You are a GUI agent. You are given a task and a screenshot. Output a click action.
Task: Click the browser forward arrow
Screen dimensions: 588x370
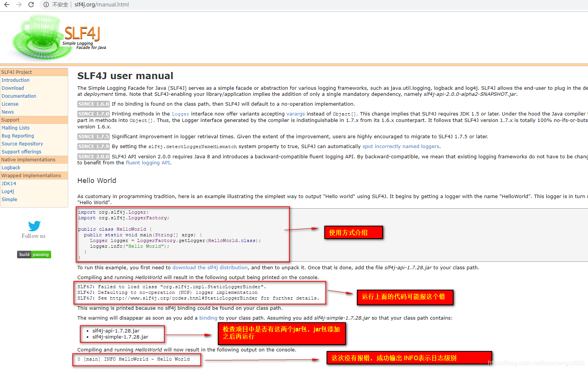(x=19, y=5)
